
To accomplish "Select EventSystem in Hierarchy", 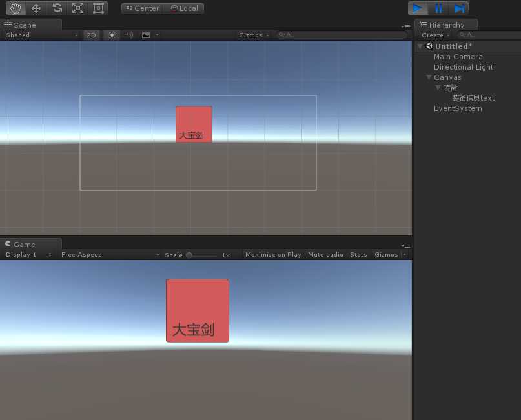I will [x=458, y=108].
